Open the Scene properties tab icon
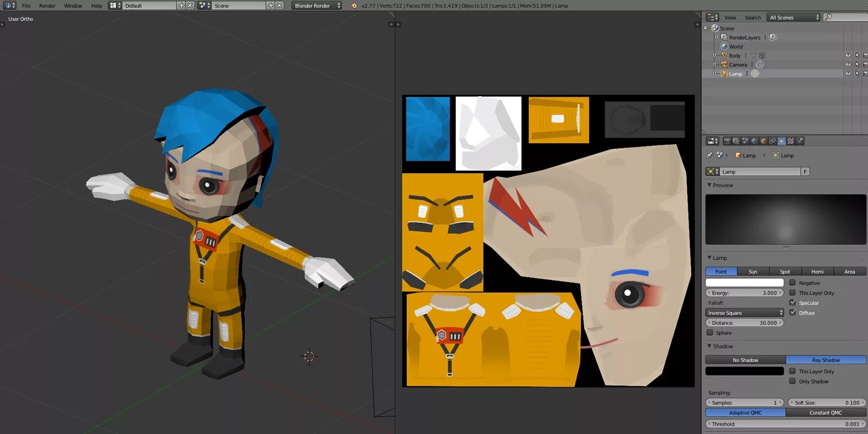Viewport: 868px width, 434px height. click(745, 141)
